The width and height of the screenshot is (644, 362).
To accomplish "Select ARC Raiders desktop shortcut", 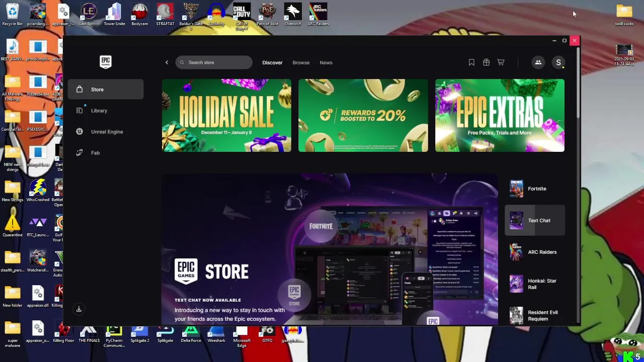I will [318, 14].
